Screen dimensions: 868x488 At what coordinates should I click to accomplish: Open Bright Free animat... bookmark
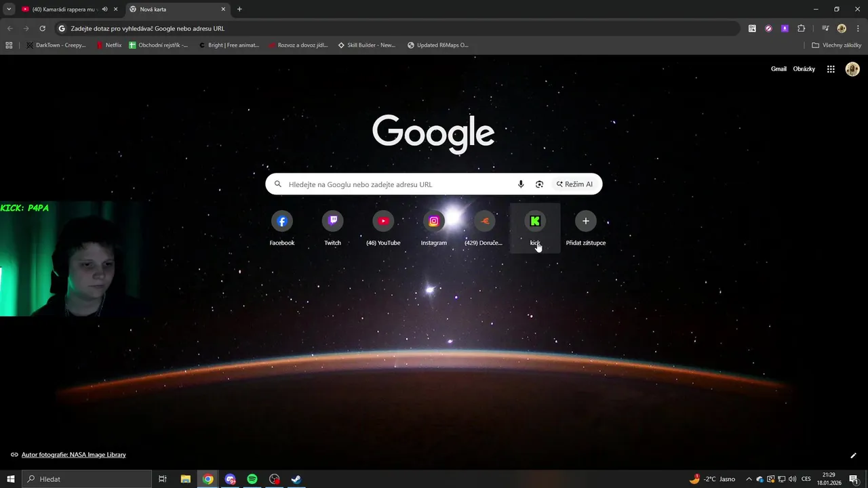[x=229, y=45]
